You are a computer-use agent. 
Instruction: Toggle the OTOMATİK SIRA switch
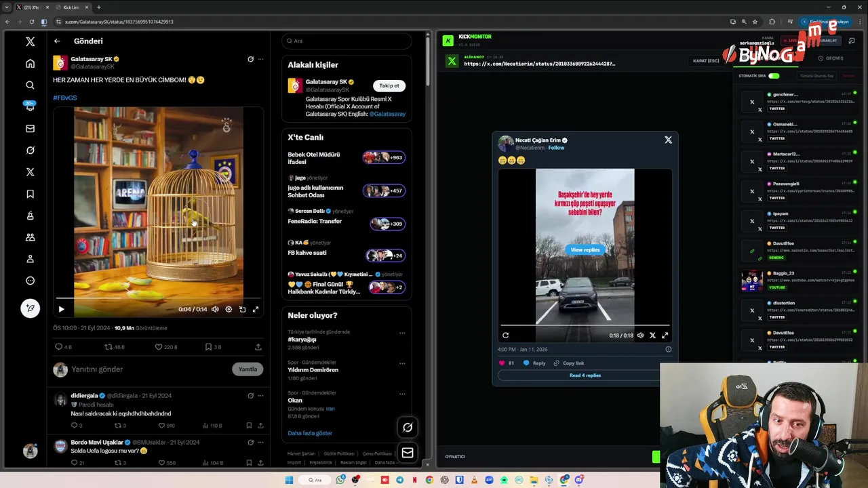[774, 76]
